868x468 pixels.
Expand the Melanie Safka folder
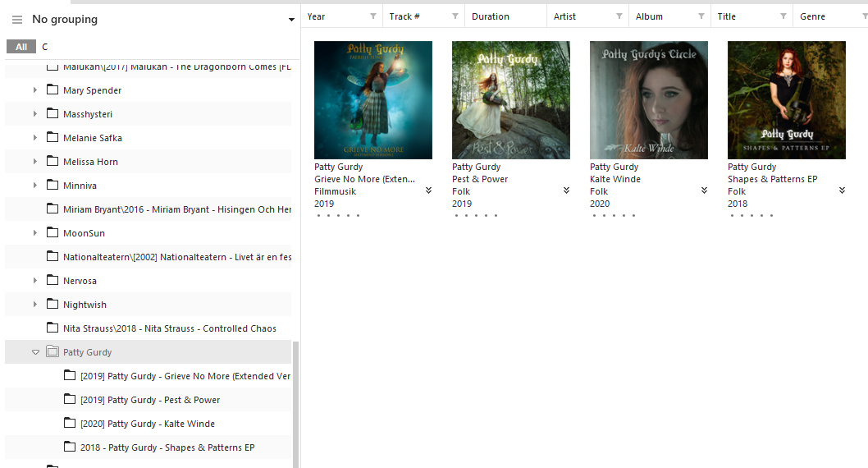tap(35, 137)
